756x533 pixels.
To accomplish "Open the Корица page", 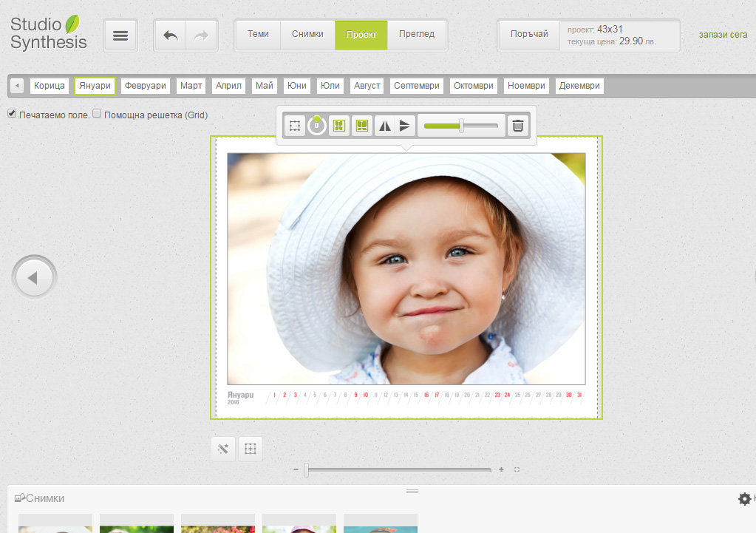I will point(50,86).
